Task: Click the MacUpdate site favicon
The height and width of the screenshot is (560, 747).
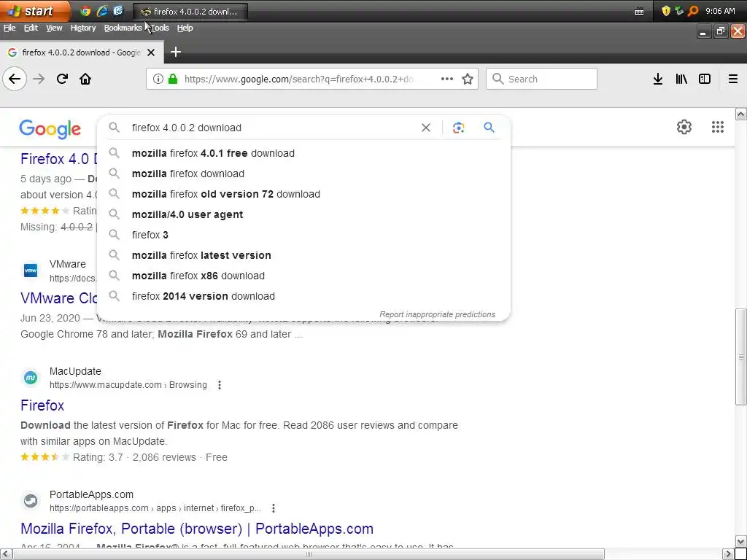Action: point(31,378)
